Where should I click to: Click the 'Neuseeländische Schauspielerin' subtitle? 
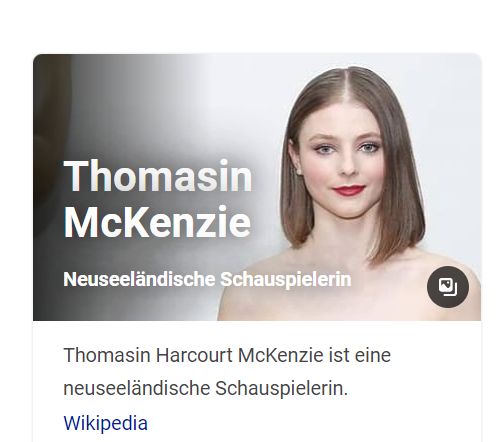(x=207, y=279)
